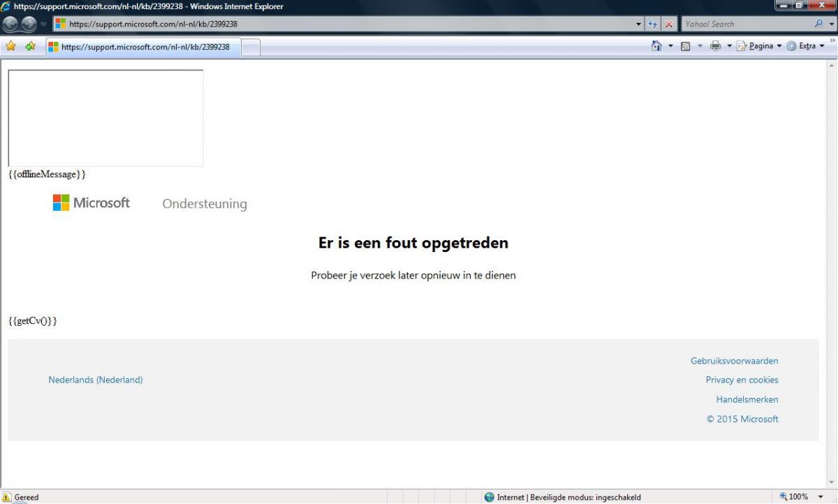
Task: Click the Internet Explorer icon in title bar
Action: tap(6, 6)
